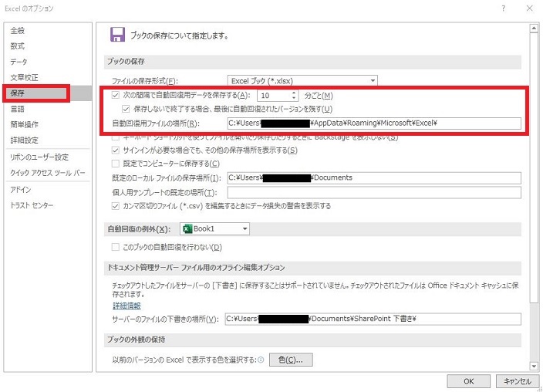Open the auto-recover exceptions Book1 dropdown
The image size is (543, 392).
coord(214,228)
